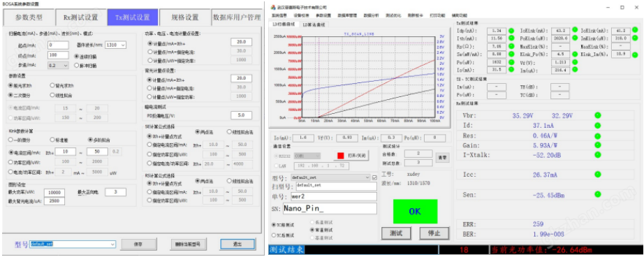
Task: Toggle checkbox beside the default_set model dropdown
Action: (374, 177)
